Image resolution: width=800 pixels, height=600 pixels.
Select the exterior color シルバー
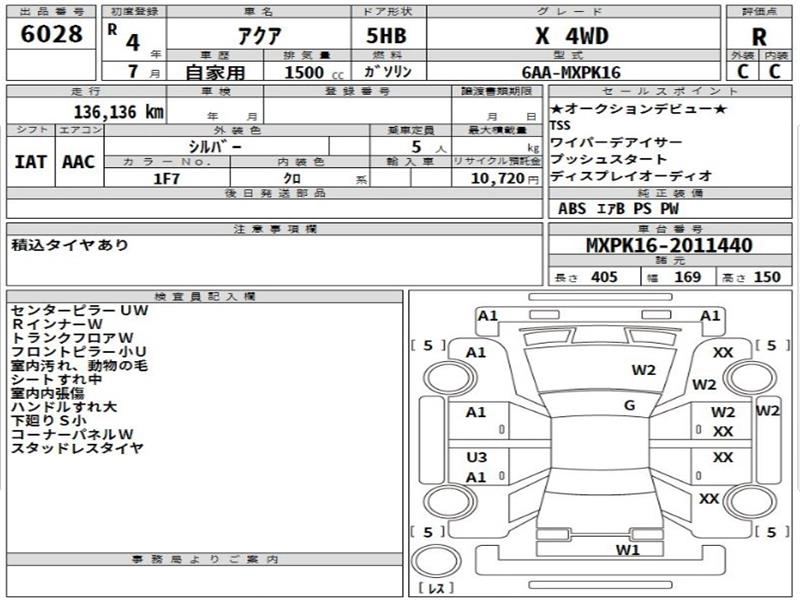coord(215,146)
